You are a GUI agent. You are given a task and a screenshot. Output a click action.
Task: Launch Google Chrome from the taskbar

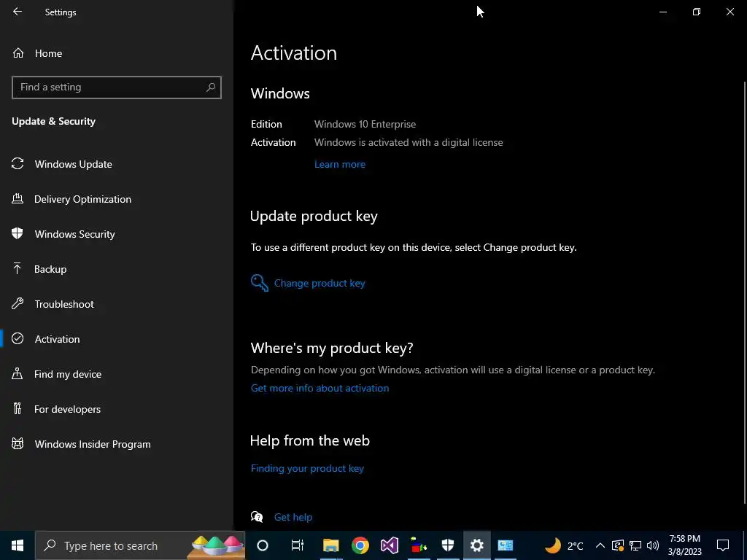360,545
